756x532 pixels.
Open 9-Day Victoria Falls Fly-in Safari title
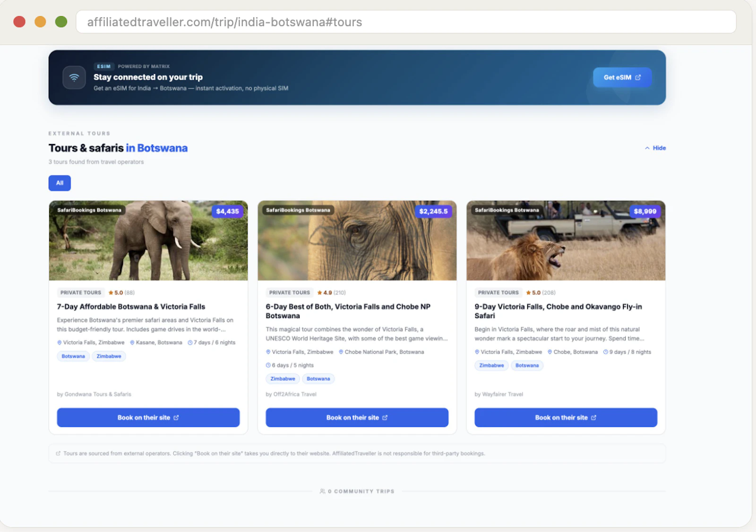point(558,311)
